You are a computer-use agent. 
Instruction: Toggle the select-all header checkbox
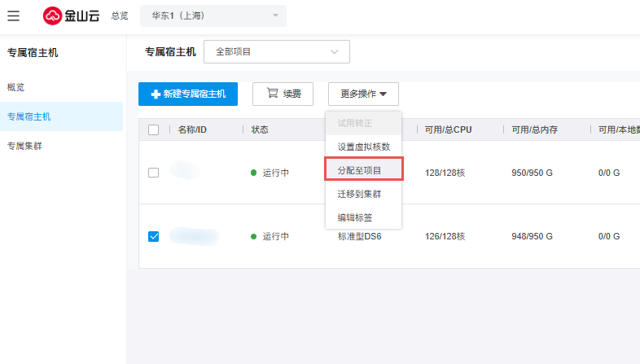pyautogui.click(x=154, y=129)
